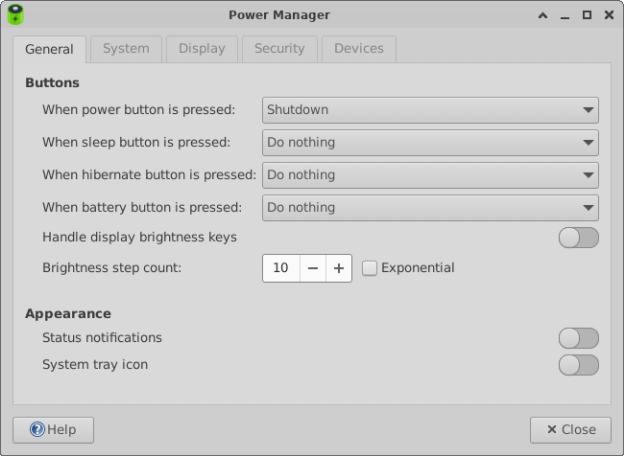Image resolution: width=624 pixels, height=456 pixels.
Task: Maximize the Power Manager window
Action: pos(587,15)
